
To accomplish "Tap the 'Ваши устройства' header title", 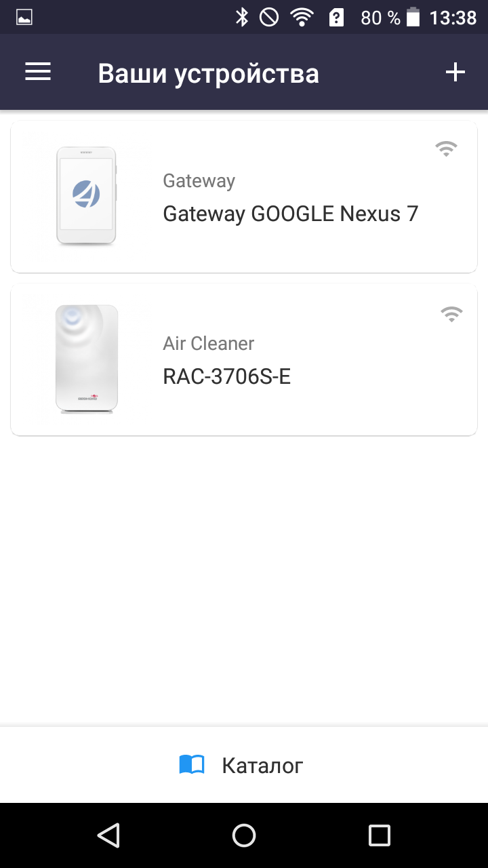I will pos(208,73).
